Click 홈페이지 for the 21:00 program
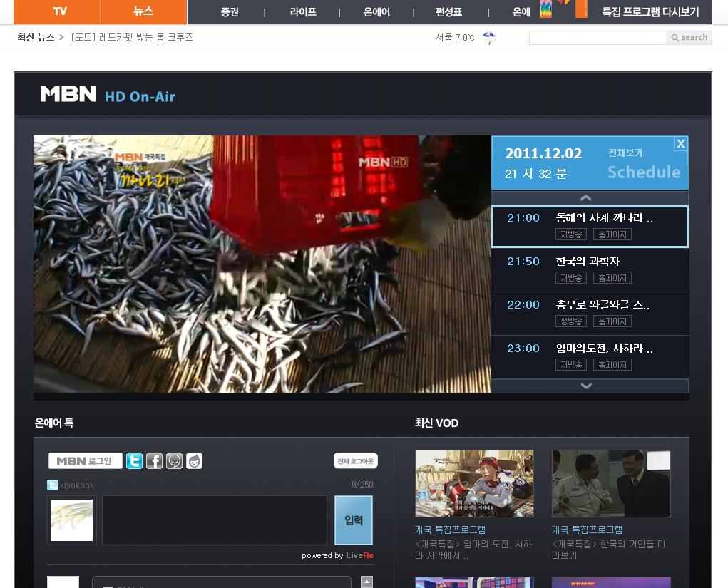Image resolution: width=728 pixels, height=588 pixels. (x=612, y=234)
